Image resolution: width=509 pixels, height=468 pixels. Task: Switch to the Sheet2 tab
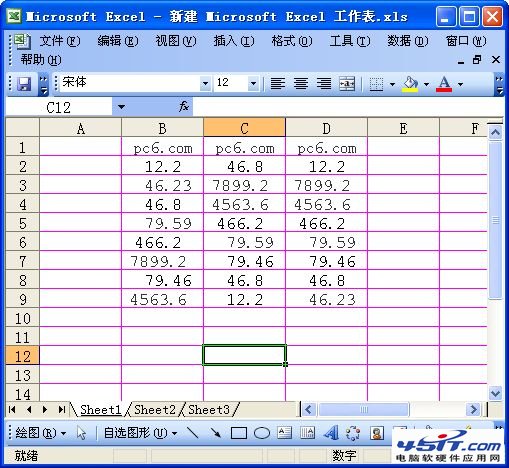tap(155, 410)
